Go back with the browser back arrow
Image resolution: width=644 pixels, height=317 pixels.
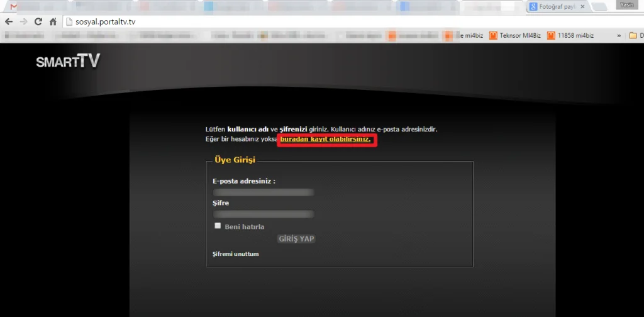coord(9,22)
